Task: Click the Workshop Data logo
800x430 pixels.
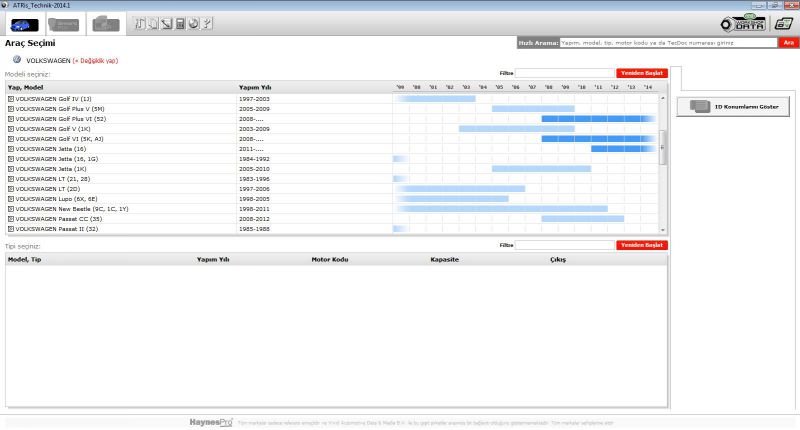Action: click(x=743, y=23)
